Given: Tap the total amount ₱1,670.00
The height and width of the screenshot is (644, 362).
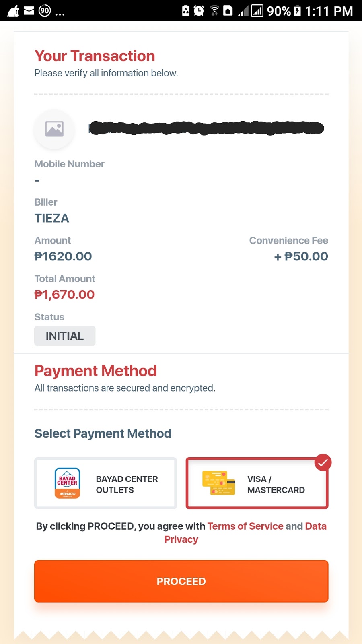Looking at the screenshot, I should [x=64, y=295].
